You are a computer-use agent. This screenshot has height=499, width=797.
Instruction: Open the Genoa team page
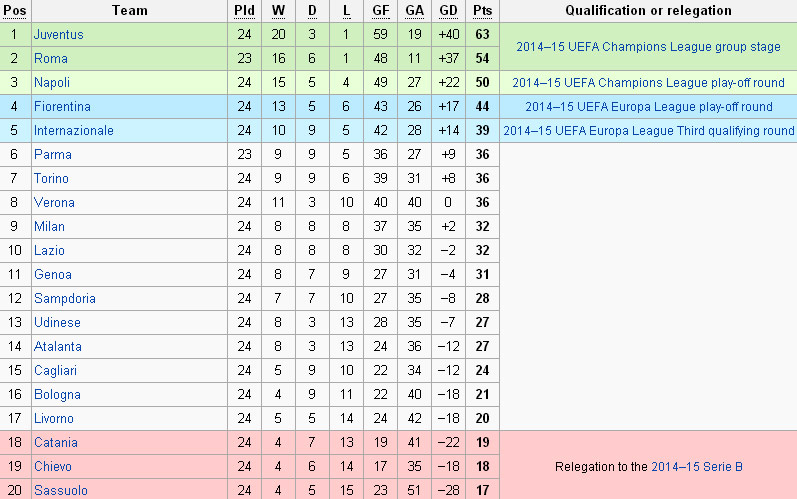tap(53, 274)
